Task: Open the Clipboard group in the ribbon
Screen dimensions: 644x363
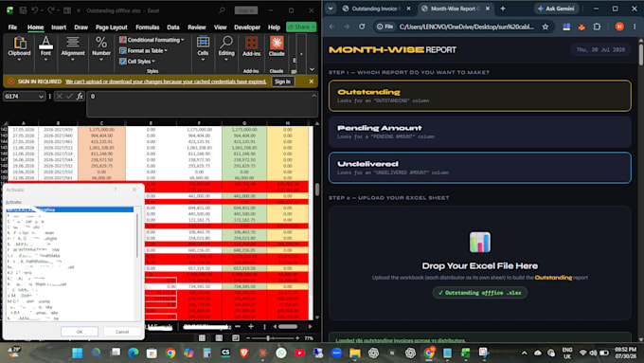Action: pyautogui.click(x=19, y=48)
